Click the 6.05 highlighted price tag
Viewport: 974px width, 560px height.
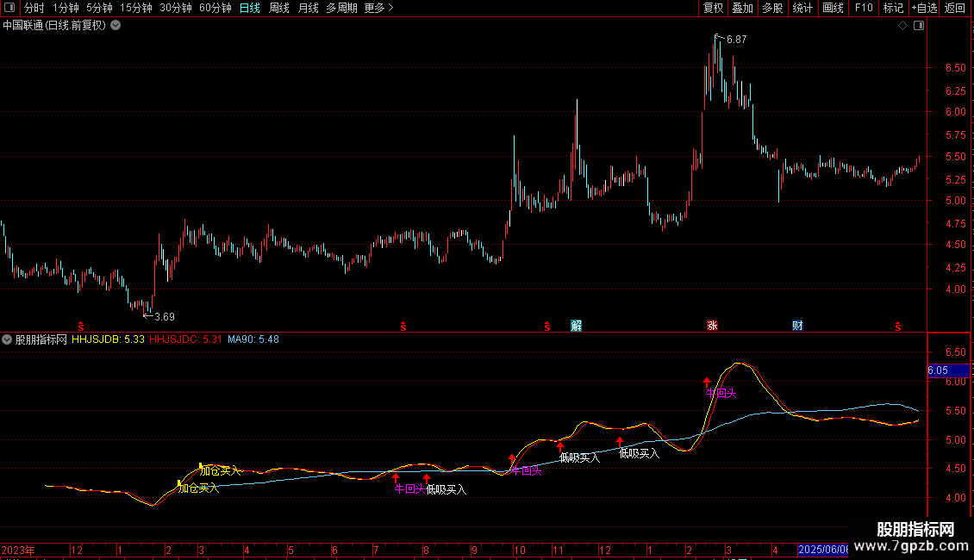(x=948, y=370)
